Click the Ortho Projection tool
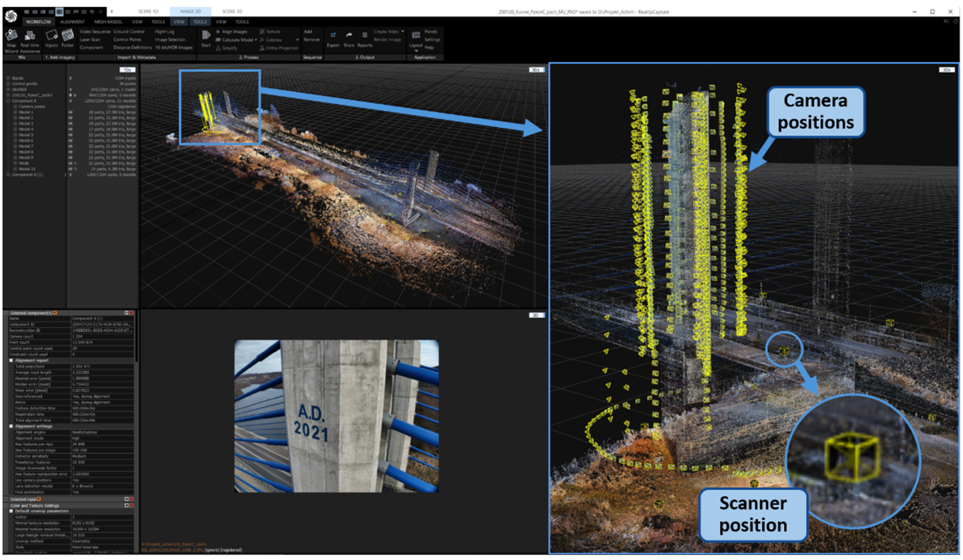 279,48
